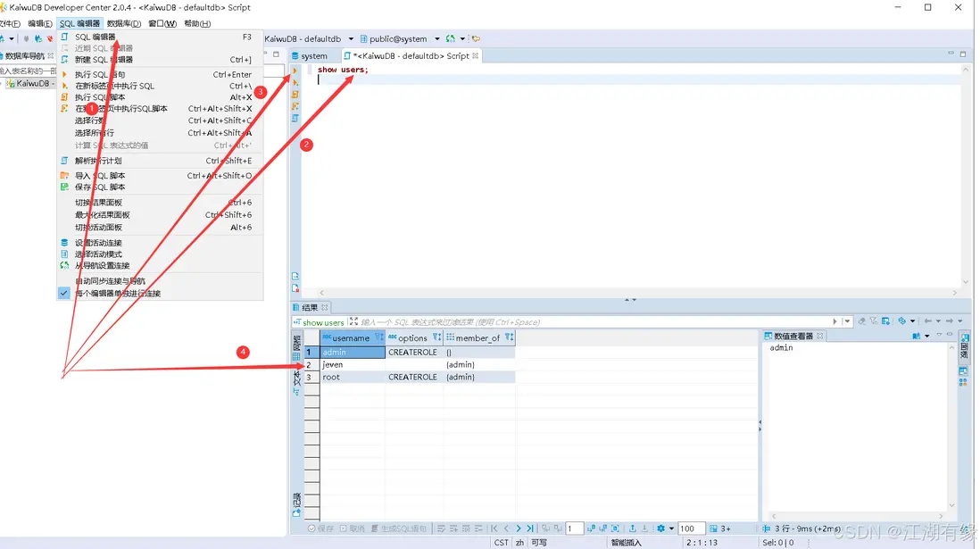This screenshot has width=980, height=549.
Task: Open KaiwuDB - defaultdb connection dropdown
Action: pos(352,38)
